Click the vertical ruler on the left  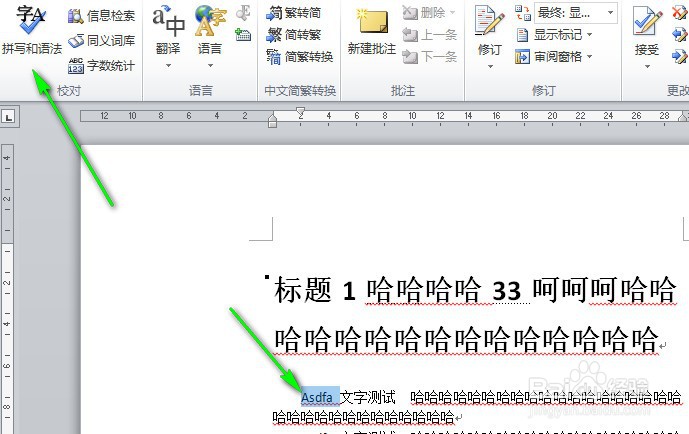(7, 289)
